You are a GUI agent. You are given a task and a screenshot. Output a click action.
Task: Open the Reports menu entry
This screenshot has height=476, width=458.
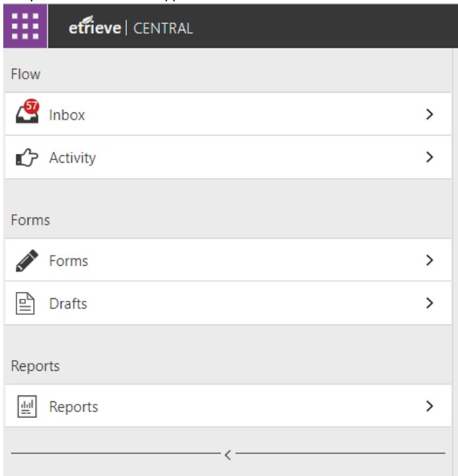pos(228,406)
